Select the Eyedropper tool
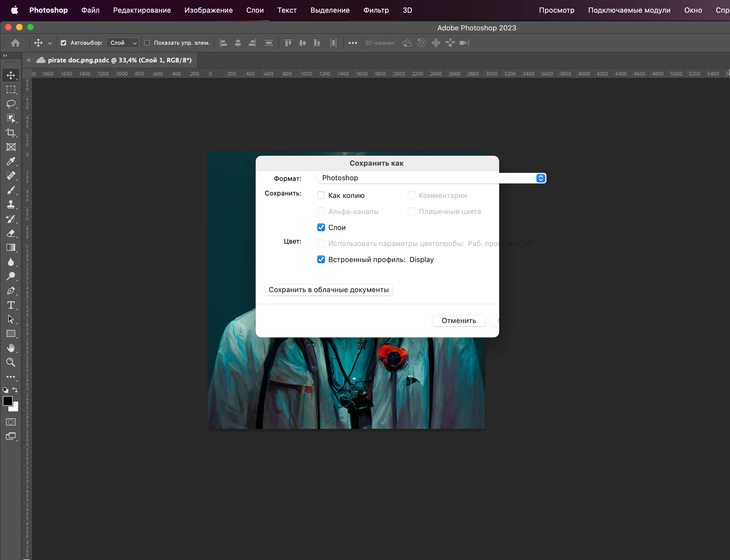The width and height of the screenshot is (730, 560). (x=11, y=161)
